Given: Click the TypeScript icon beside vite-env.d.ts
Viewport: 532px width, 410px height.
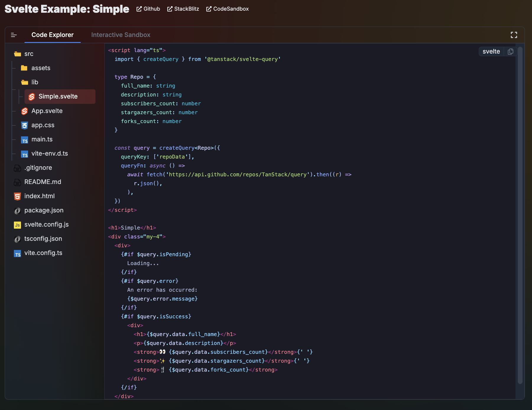Looking at the screenshot, I should coord(25,154).
